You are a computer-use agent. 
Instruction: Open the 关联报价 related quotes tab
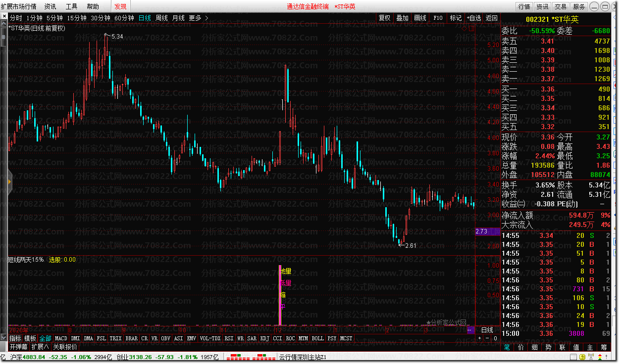(65, 347)
